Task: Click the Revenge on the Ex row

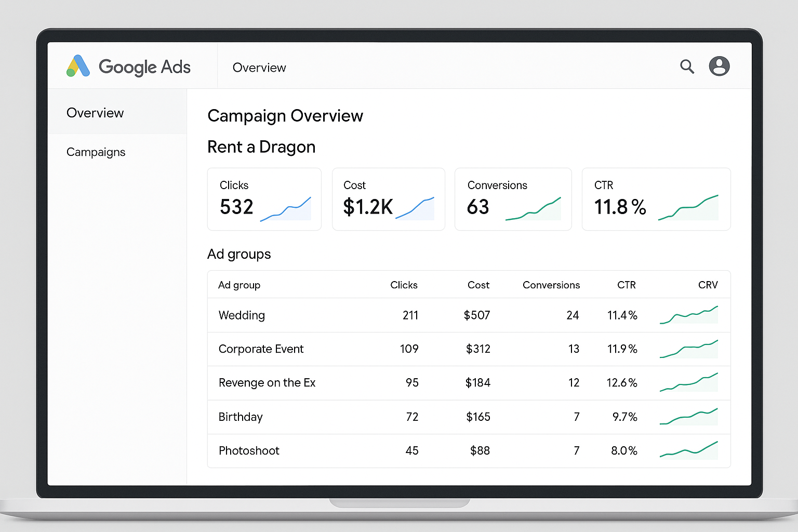Action: pos(267,383)
